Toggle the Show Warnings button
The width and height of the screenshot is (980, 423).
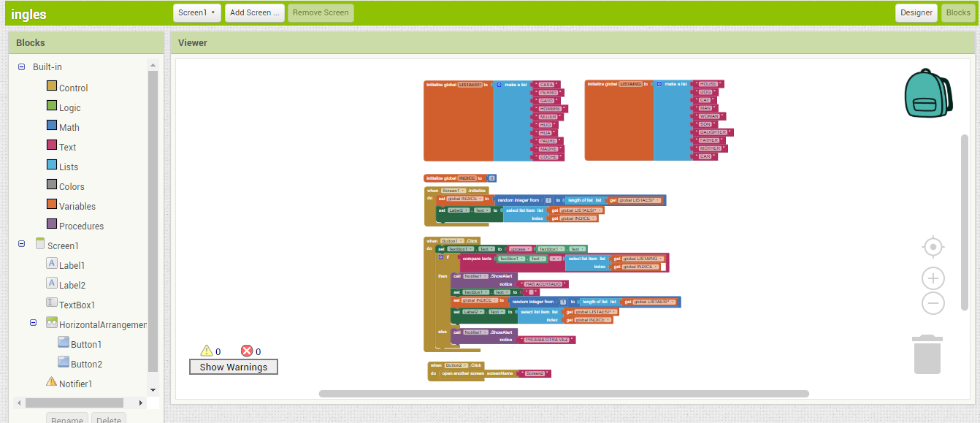click(233, 367)
